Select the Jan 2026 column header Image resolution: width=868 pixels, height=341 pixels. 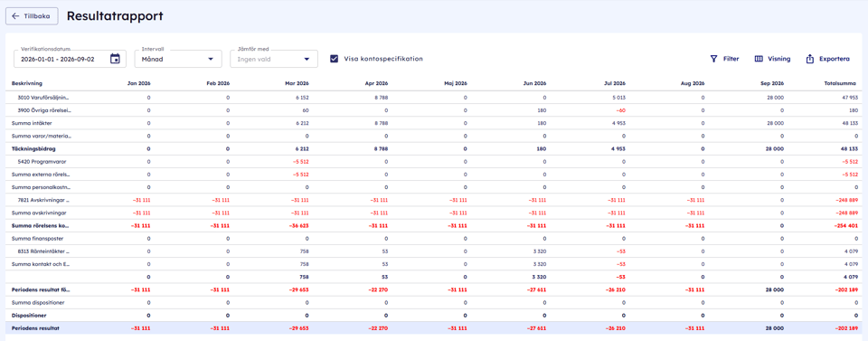point(139,83)
